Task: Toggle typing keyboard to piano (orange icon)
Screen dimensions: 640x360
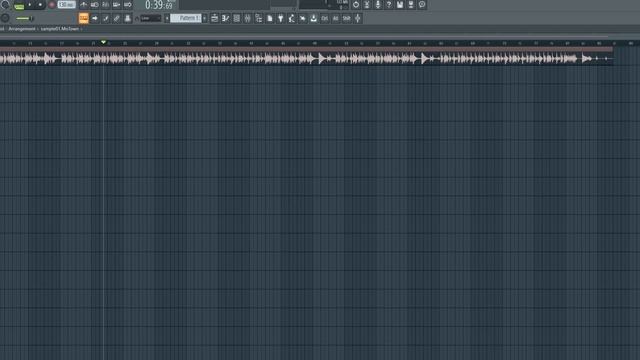Action: 84,18
